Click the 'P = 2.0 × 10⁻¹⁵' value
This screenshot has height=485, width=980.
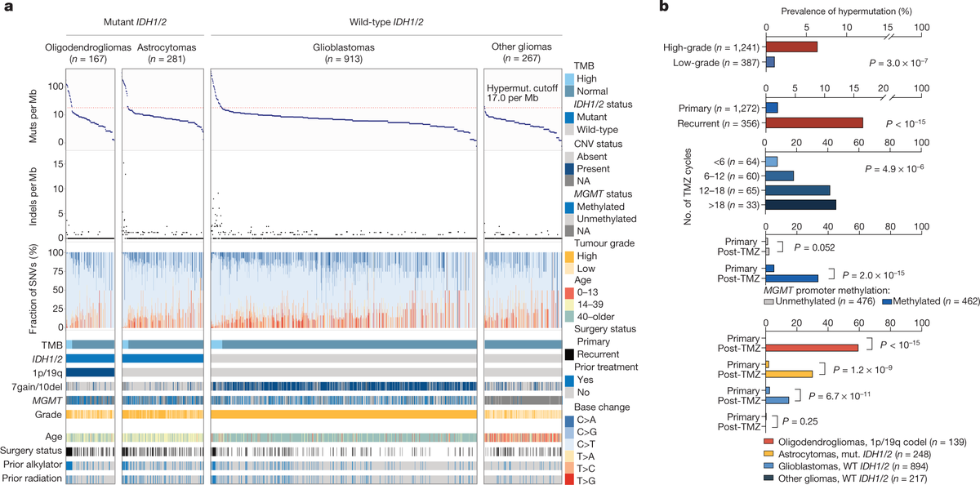tap(874, 274)
